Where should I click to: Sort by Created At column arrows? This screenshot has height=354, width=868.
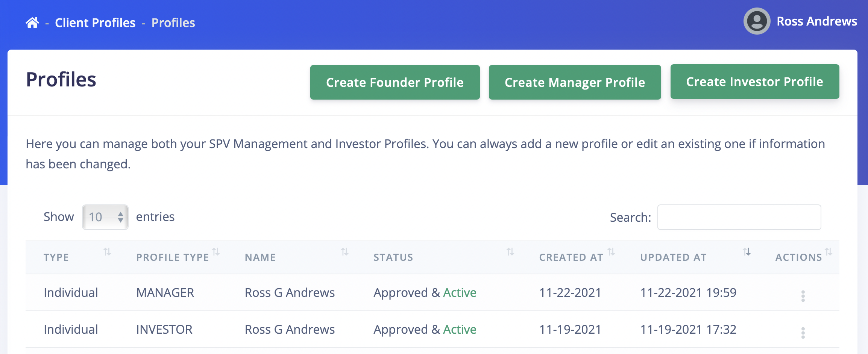[611, 252]
